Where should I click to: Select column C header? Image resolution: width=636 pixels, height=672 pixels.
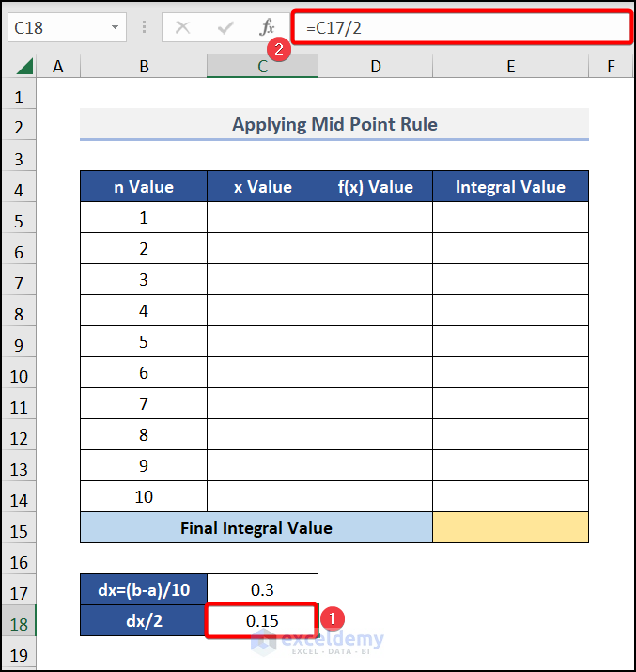click(x=262, y=66)
